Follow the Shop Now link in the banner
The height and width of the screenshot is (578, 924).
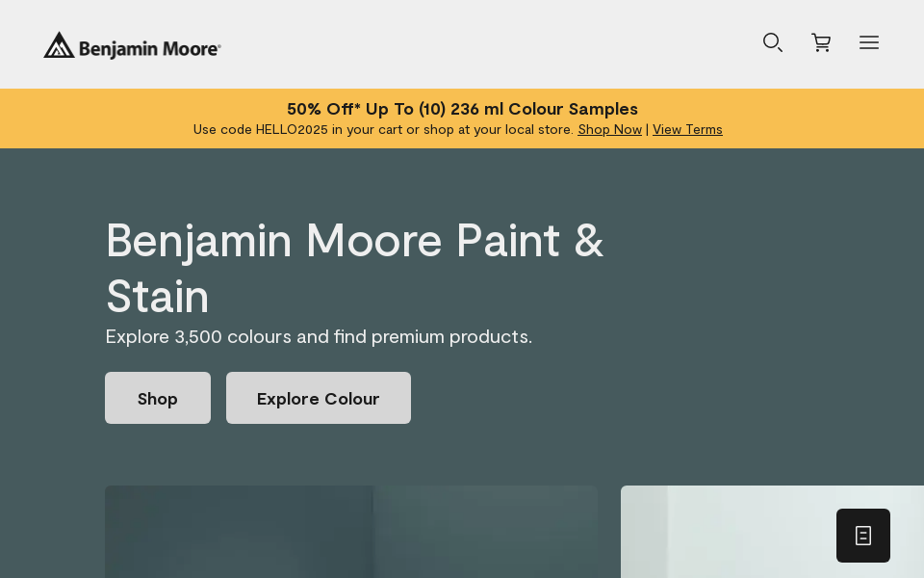[x=609, y=129]
